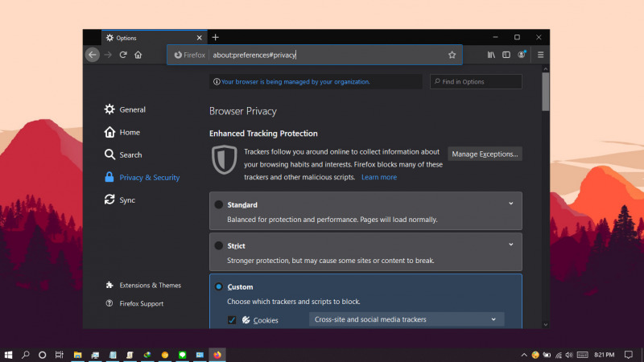Expand the Strict option details chevron
The image size is (644, 362).
[x=511, y=245]
